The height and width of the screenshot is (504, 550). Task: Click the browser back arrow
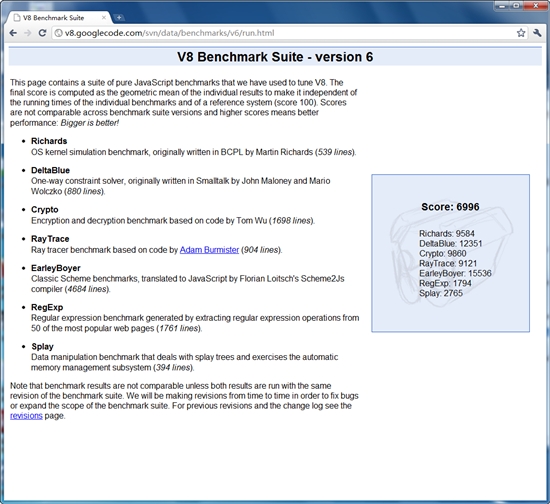tap(13, 33)
